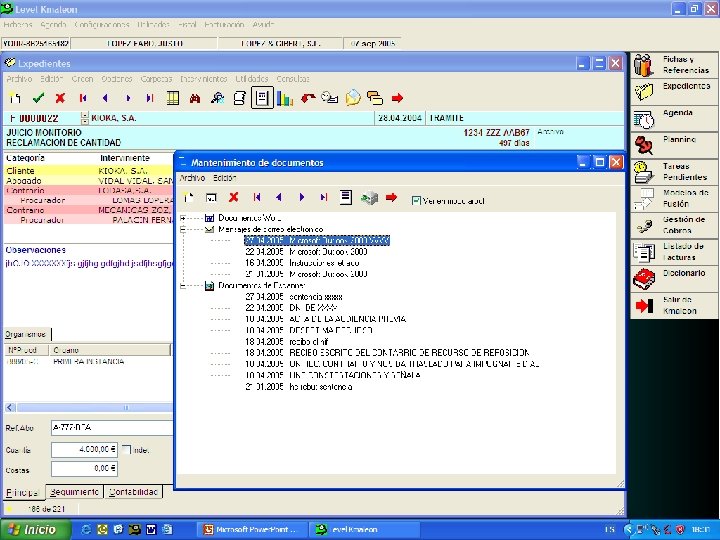Click the scanner icon in documents toolbar

(x=369, y=198)
